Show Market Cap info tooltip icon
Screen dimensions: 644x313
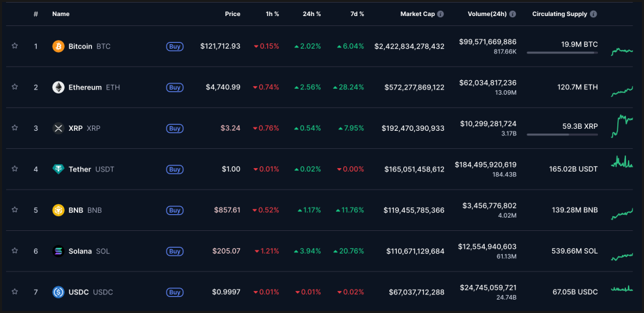coord(440,14)
